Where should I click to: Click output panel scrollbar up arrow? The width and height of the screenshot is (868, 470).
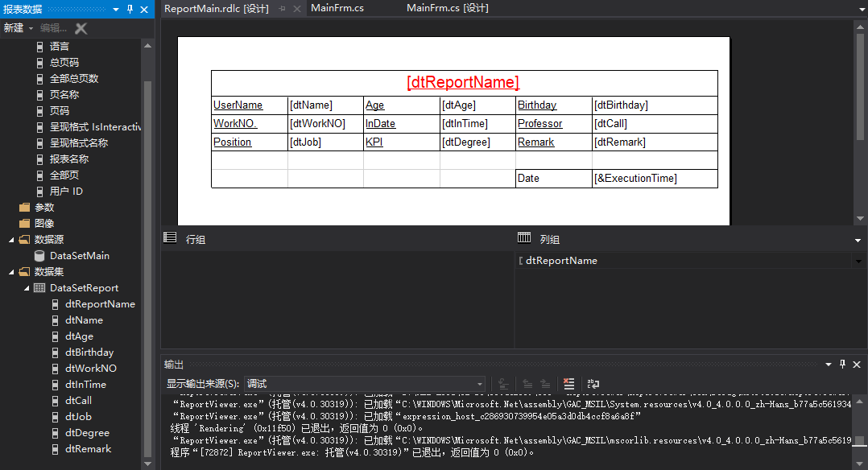click(x=859, y=402)
